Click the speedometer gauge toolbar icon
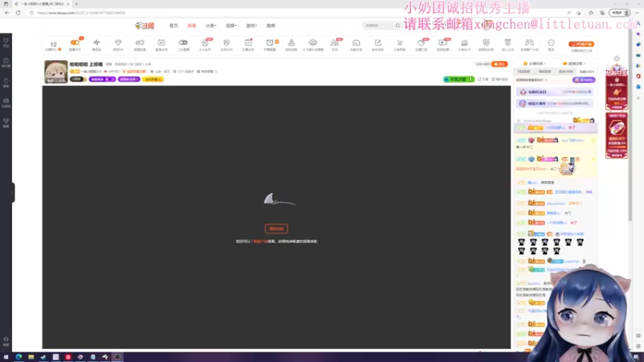Screen dimensions: 644x362 (356, 43)
